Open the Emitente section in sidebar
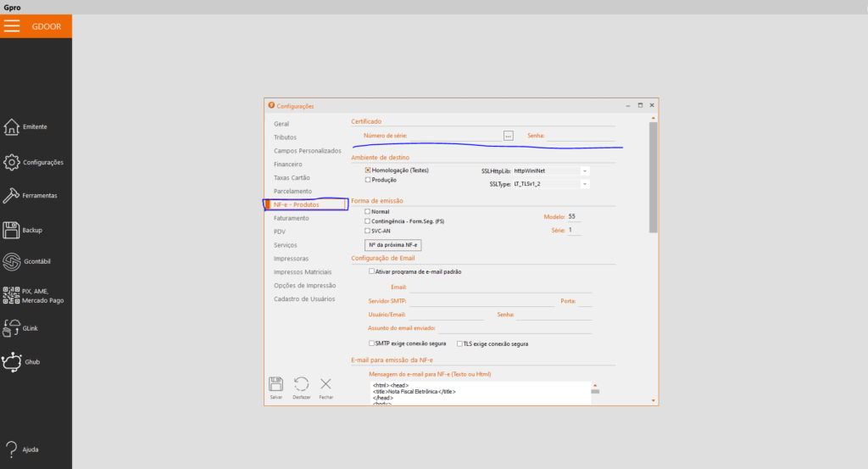This screenshot has height=469, width=868. click(12, 127)
